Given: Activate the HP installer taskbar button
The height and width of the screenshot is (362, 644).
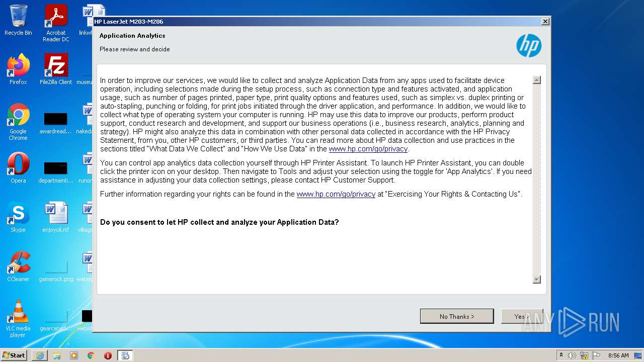Looking at the screenshot, I should (125, 355).
